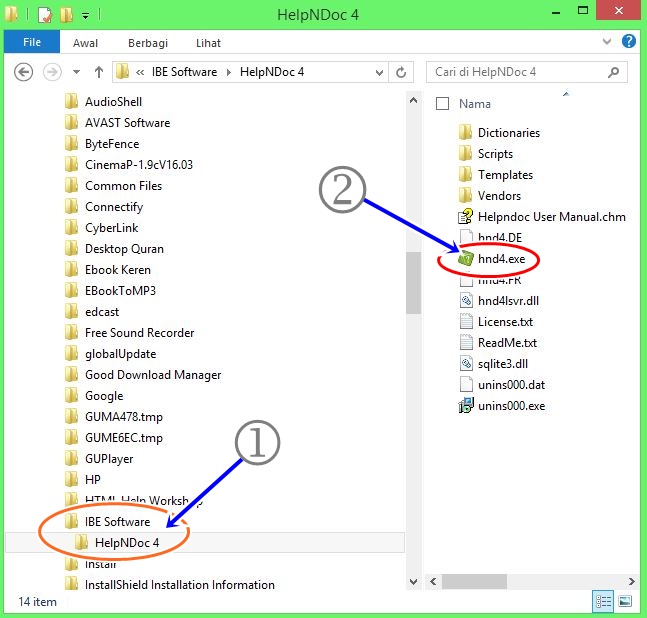The width and height of the screenshot is (647, 618).
Task: Switch to details view layout
Action: point(602,601)
